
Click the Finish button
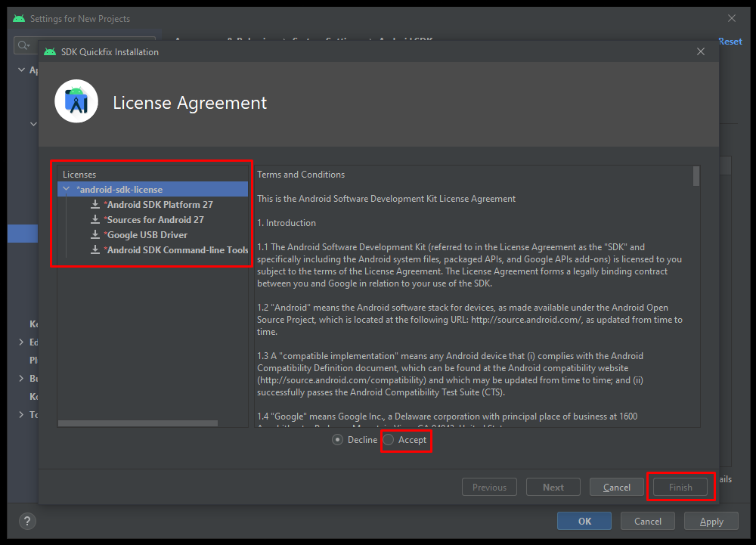pyautogui.click(x=680, y=488)
